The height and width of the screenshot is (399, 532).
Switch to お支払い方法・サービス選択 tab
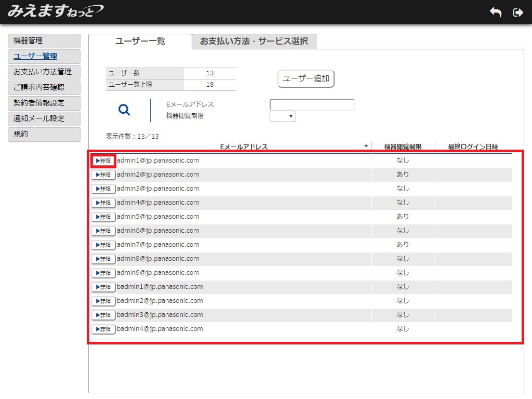[254, 42]
